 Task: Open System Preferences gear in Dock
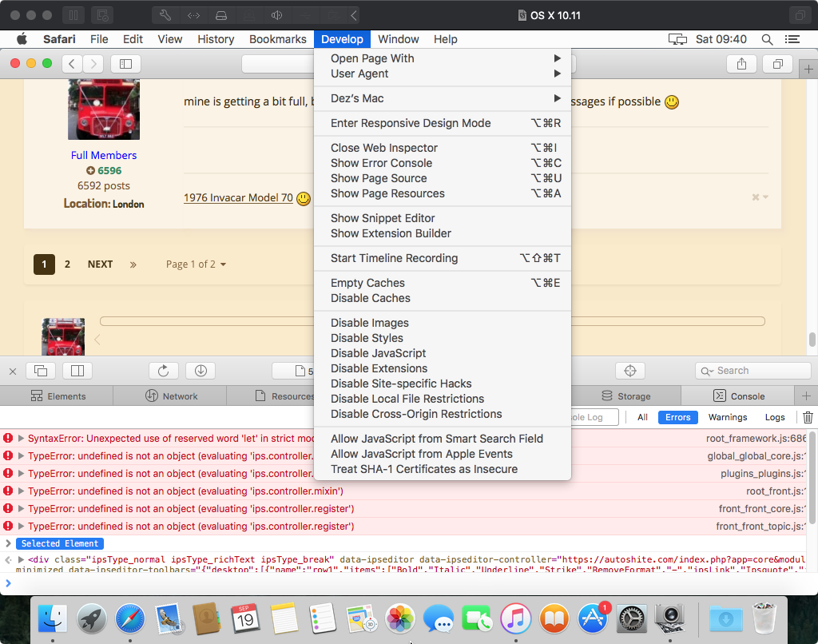tap(631, 618)
